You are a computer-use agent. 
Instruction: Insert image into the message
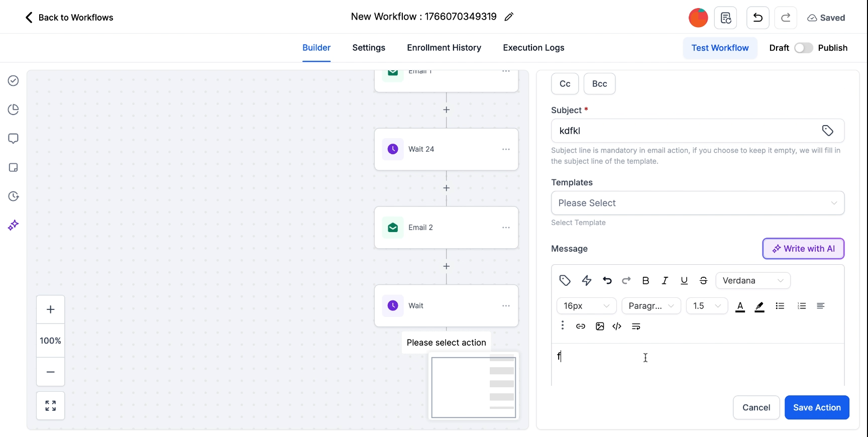click(600, 326)
